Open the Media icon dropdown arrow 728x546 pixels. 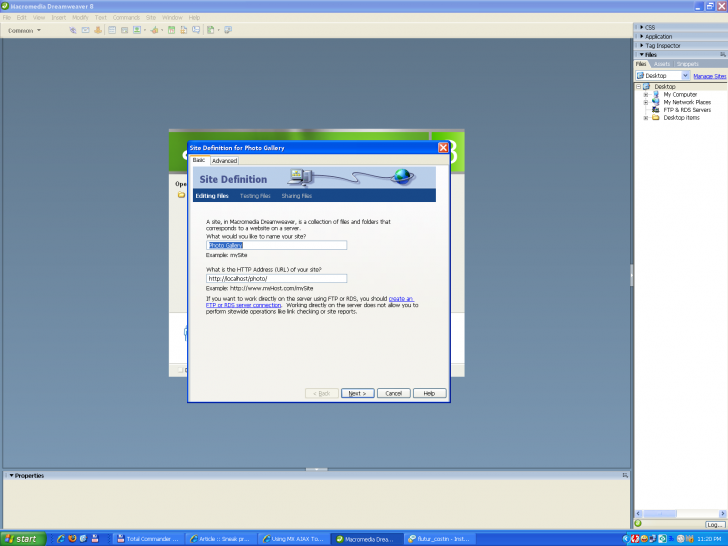(x=162, y=31)
